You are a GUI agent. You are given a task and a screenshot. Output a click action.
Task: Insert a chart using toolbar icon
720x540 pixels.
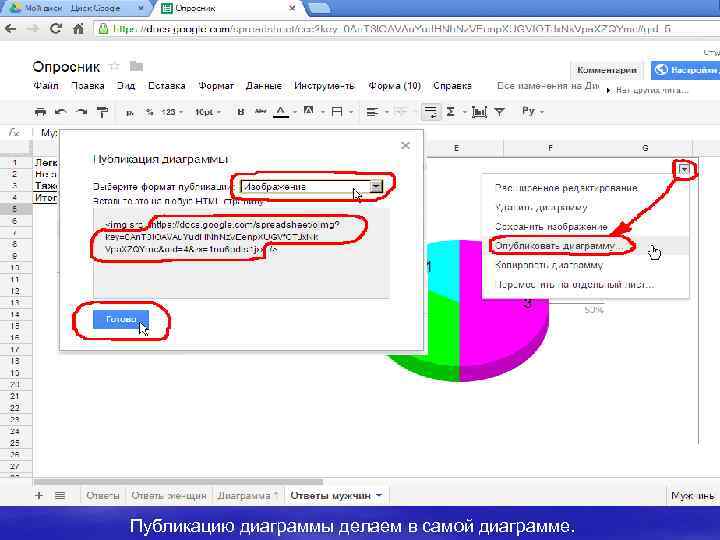[479, 112]
